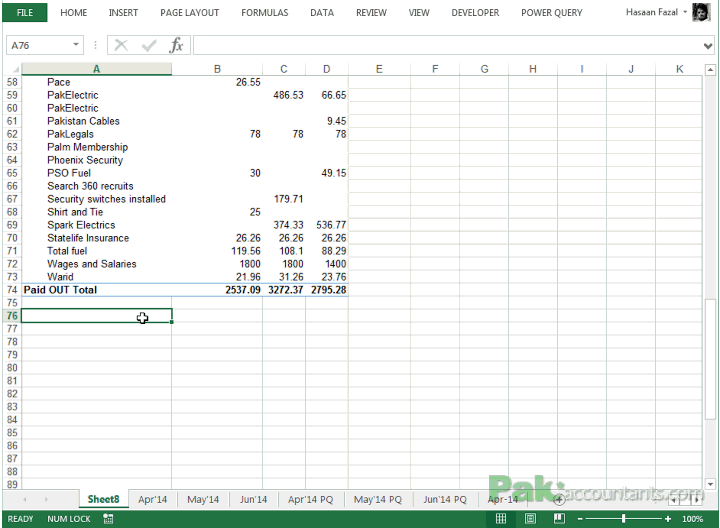The image size is (720, 528).
Task: Expand the Name Box dropdown arrow
Action: 76,45
